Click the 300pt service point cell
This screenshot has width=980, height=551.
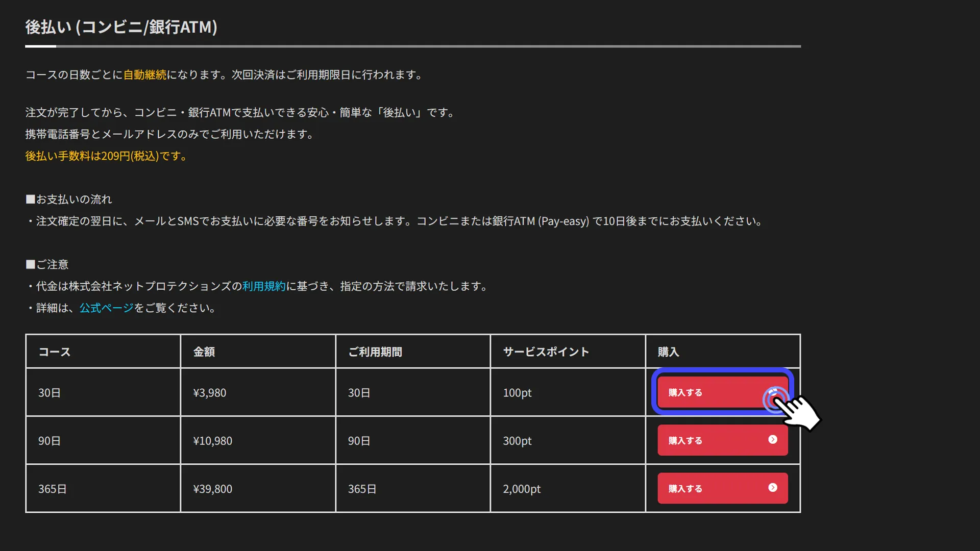pos(517,441)
